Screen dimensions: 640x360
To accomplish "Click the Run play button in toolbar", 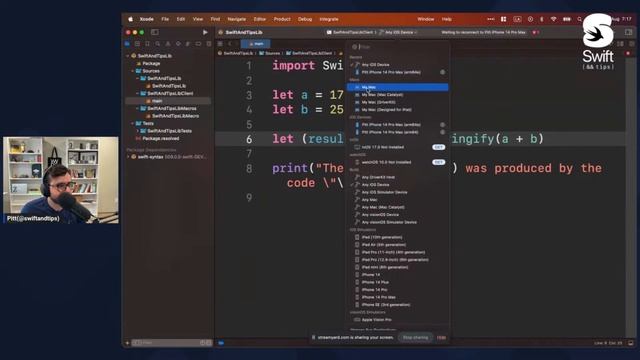I will pos(205,32).
